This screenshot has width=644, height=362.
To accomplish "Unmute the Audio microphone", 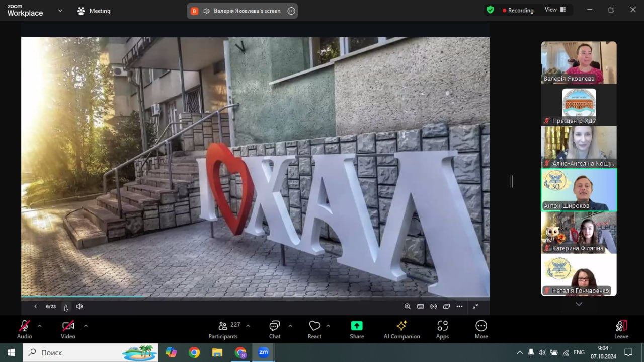I will click(x=24, y=330).
